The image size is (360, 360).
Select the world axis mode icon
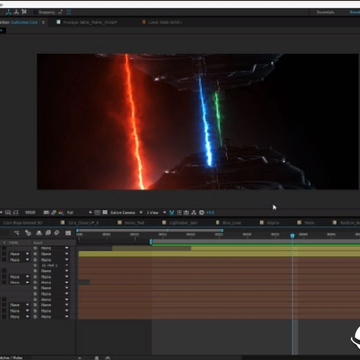[16, 12]
